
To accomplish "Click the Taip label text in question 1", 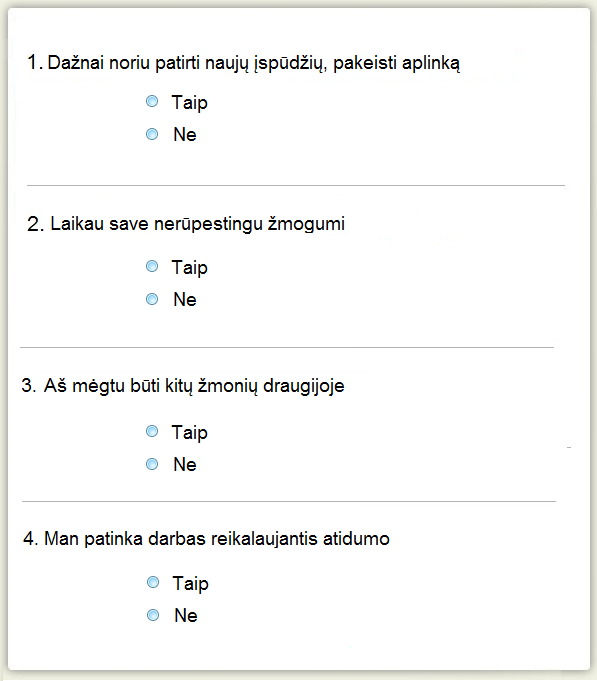I will click(x=190, y=103).
